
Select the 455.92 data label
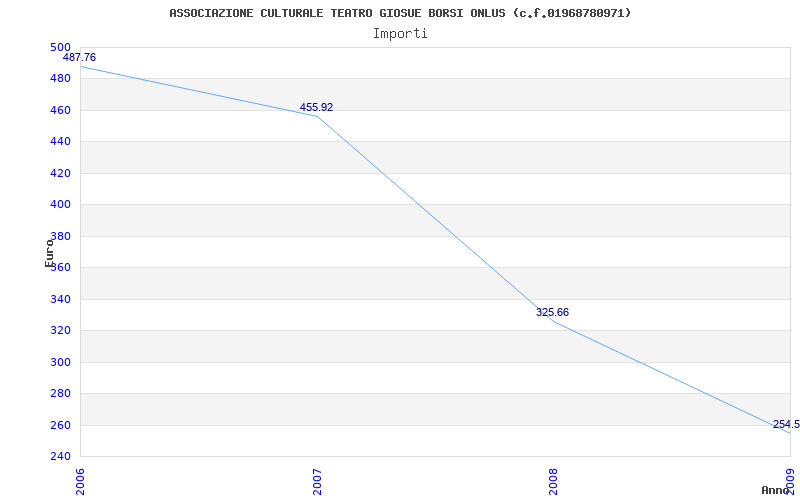tap(316, 107)
